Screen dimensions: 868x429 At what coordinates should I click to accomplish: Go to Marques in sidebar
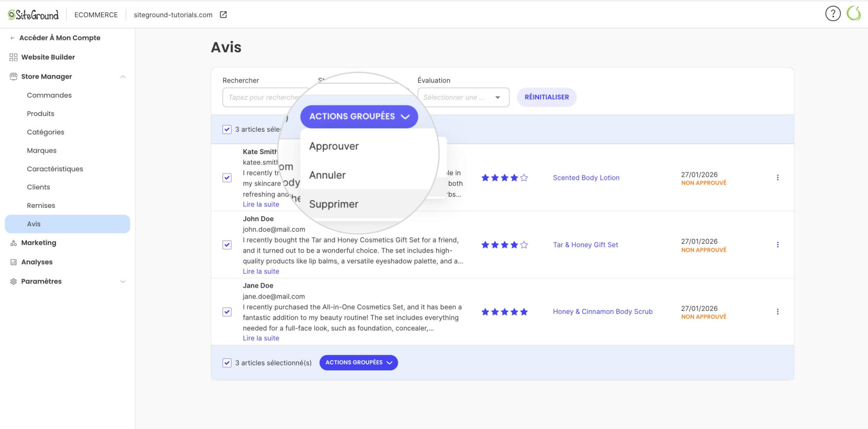tap(42, 151)
